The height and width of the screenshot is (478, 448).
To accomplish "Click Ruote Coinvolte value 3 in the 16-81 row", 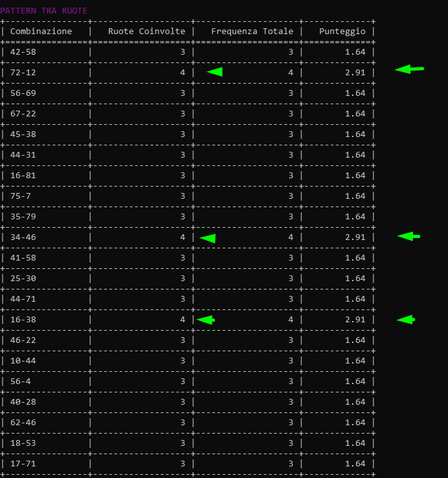I will 183,176.
